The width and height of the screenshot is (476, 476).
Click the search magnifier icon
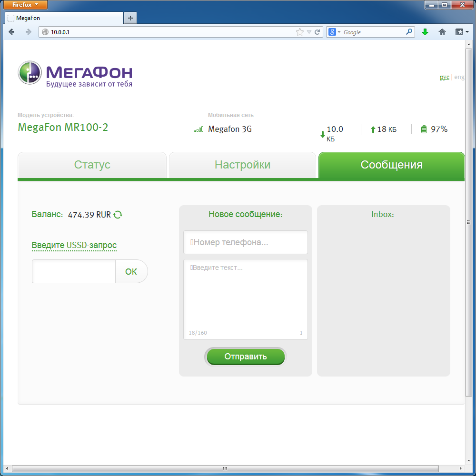tap(409, 31)
